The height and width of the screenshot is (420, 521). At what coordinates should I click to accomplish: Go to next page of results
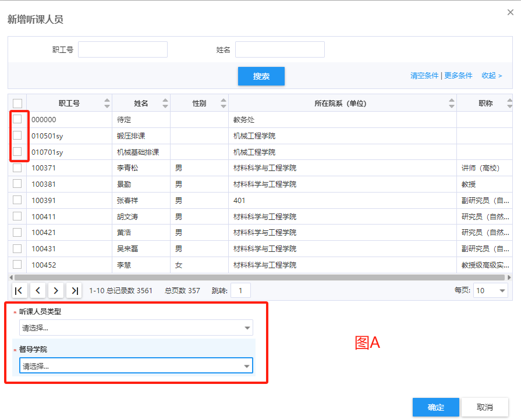(56, 290)
